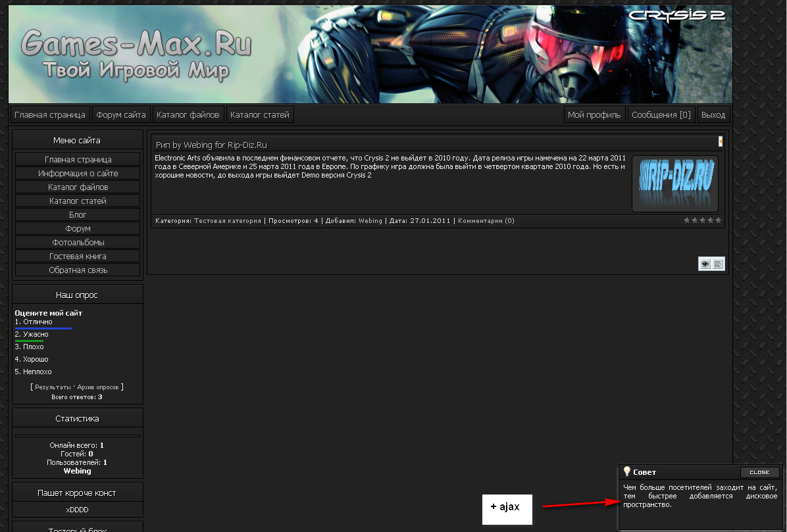
Task: Click the Всего ответов: 3 poll total
Action: (77, 397)
